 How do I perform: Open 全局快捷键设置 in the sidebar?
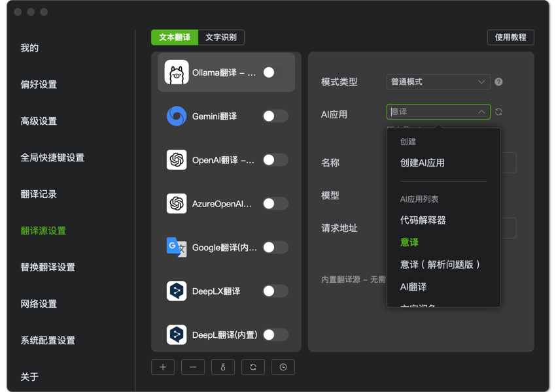[52, 157]
